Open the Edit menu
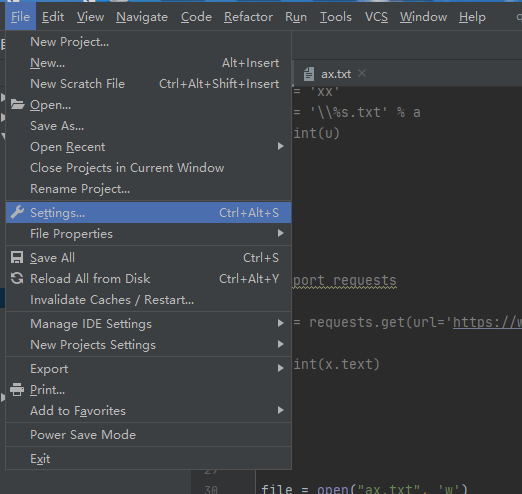Viewport: 522px width, 494px height. click(x=53, y=17)
